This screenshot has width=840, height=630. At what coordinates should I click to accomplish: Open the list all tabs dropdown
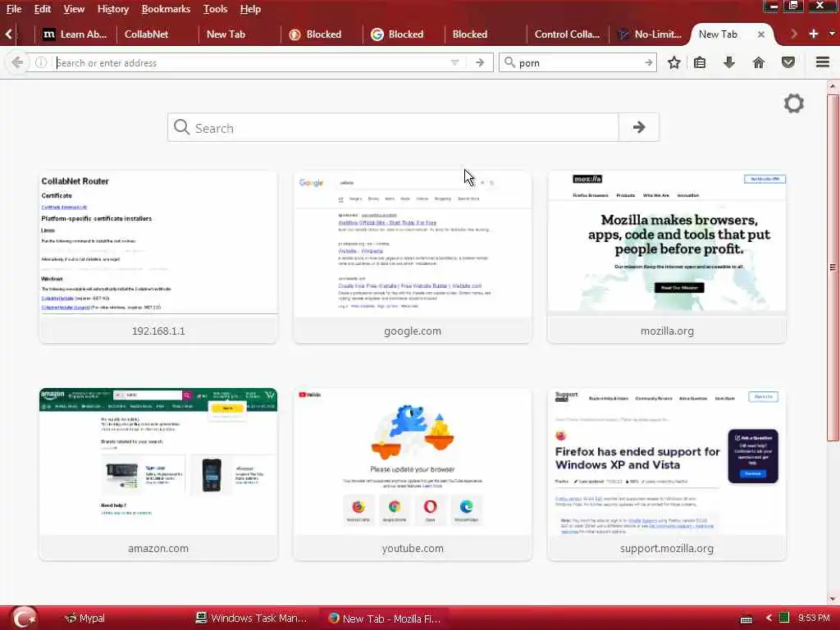point(832,34)
